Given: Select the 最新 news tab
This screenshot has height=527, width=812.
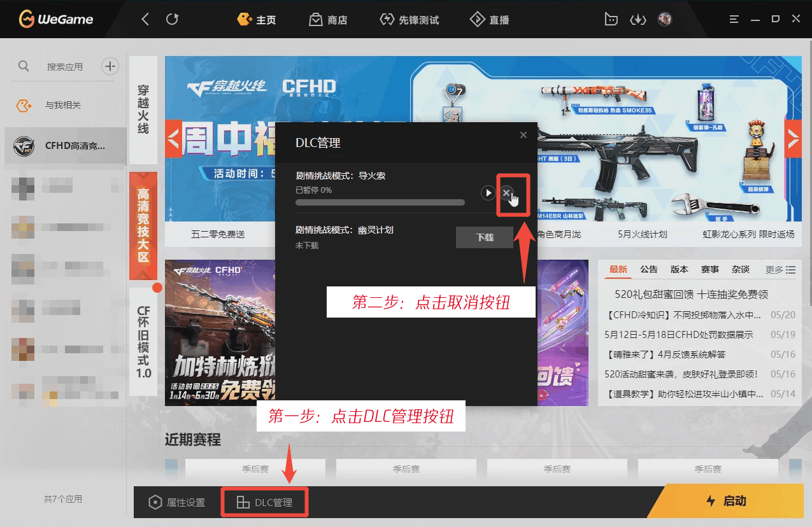Looking at the screenshot, I should tap(618, 269).
